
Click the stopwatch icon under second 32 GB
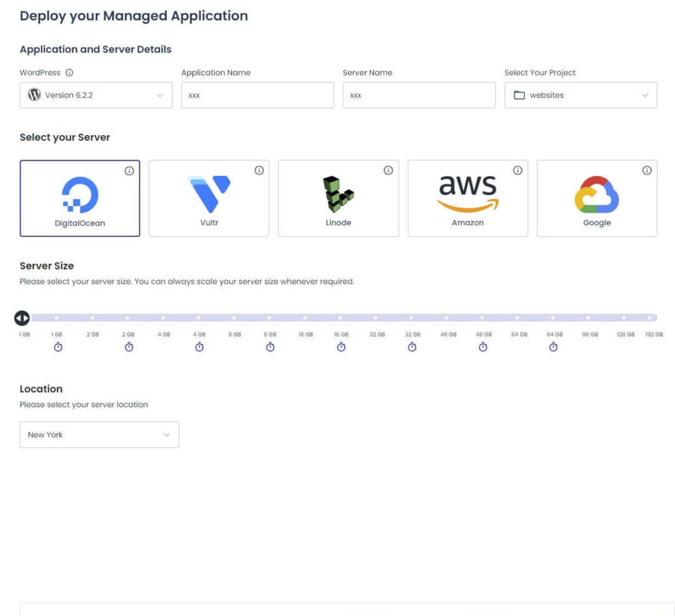pyautogui.click(x=412, y=346)
